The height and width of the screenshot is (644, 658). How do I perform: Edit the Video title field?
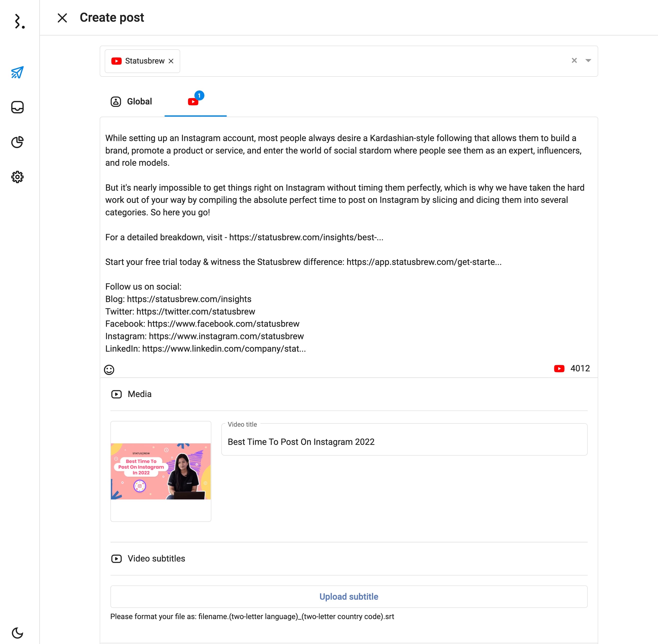point(404,439)
